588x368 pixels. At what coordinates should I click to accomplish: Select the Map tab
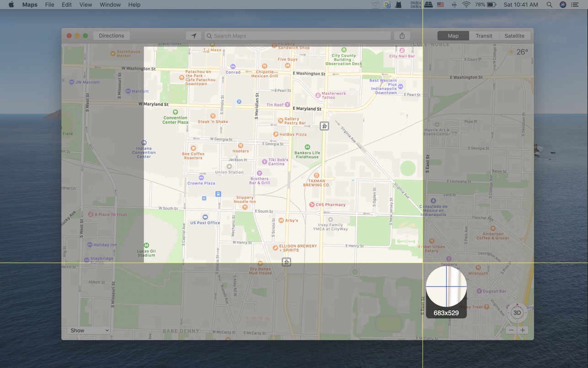453,35
